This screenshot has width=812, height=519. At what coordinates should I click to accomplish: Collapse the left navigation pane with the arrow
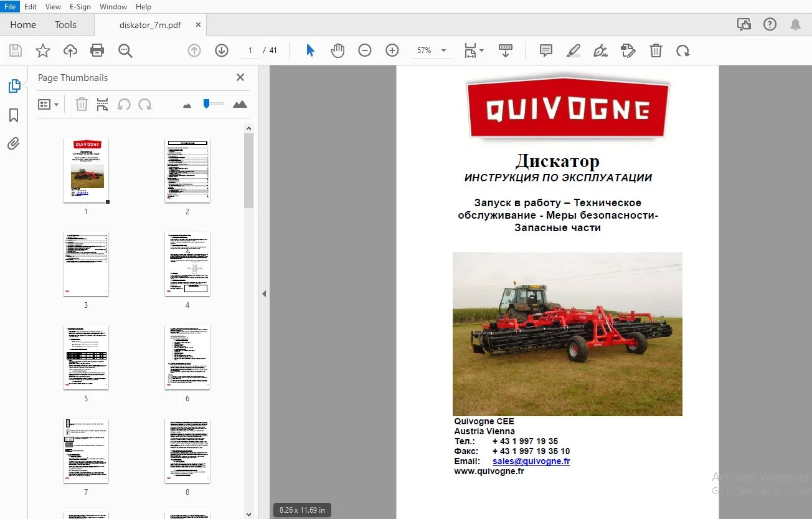coord(264,293)
